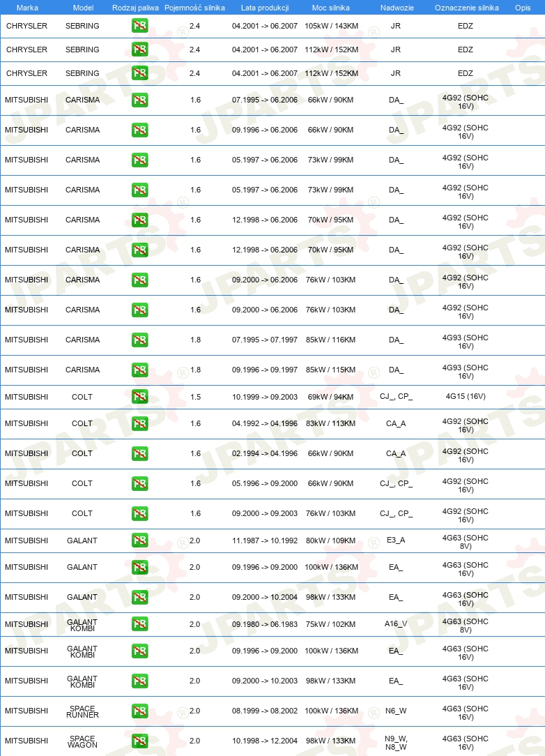The image size is (545, 756).
Task: Click the 07.1995 -> 07.1997 date cell
Action: pos(265,340)
